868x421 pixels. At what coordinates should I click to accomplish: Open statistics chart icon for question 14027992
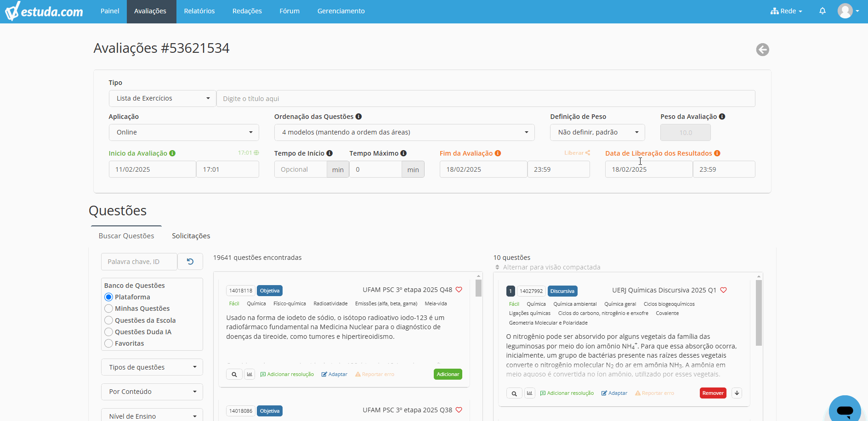point(530,393)
